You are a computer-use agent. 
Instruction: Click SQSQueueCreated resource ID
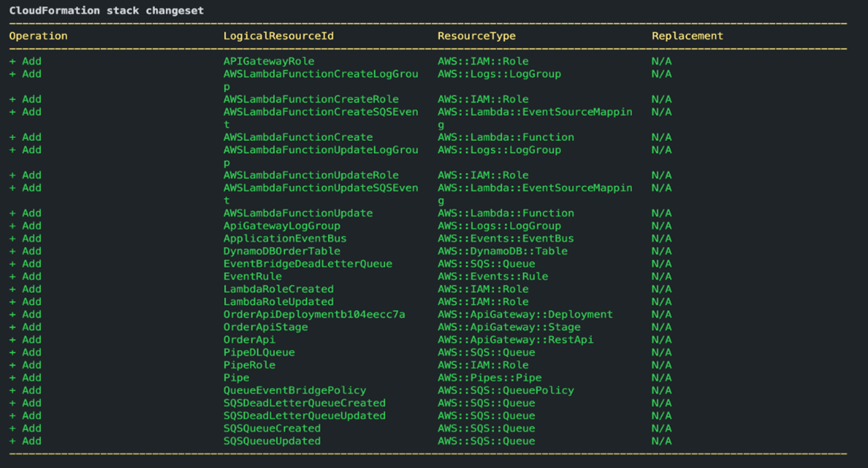coord(272,429)
